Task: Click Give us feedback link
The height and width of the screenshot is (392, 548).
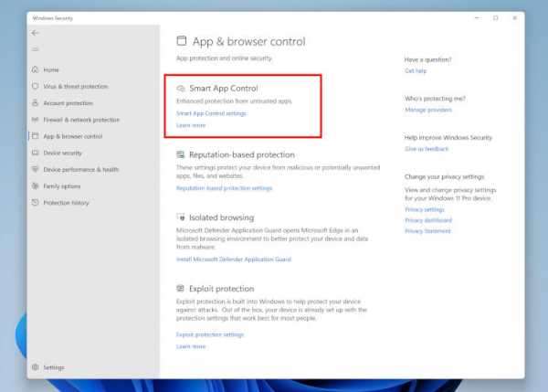Action: coord(427,149)
